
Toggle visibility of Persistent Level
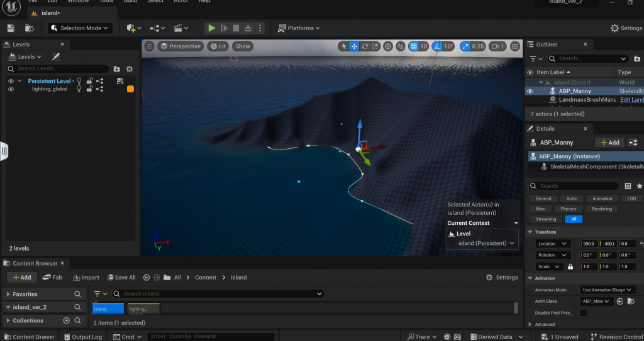tap(11, 81)
